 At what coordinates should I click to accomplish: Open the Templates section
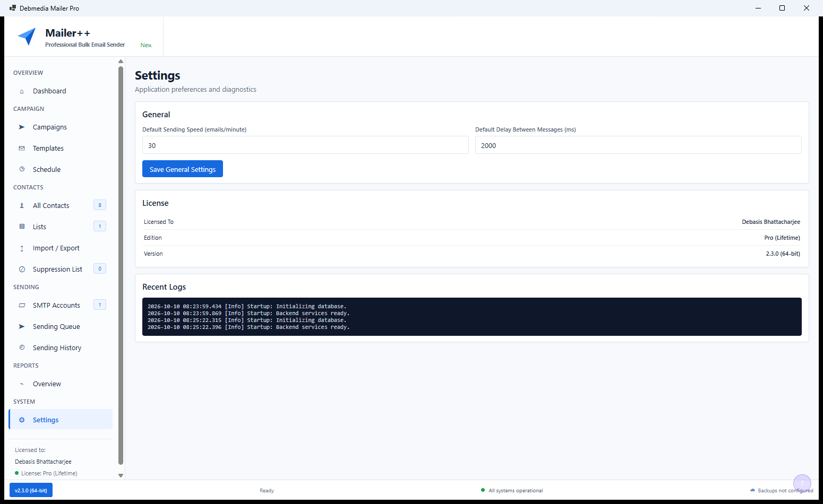pyautogui.click(x=61, y=149)
